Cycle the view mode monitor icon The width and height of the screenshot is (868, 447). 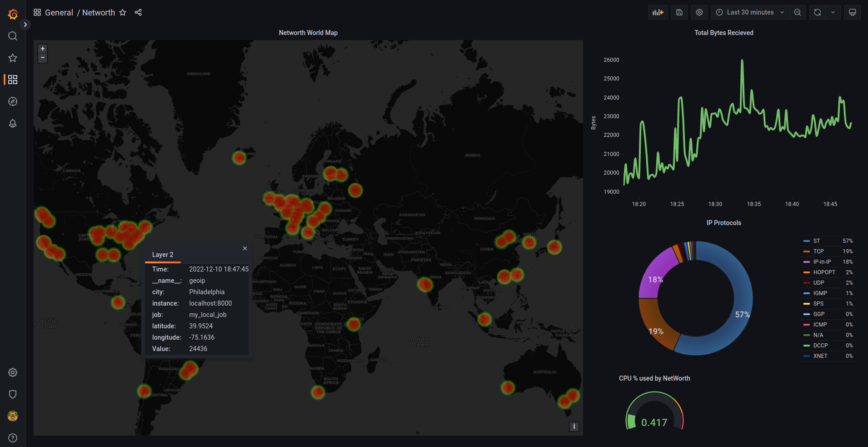click(x=853, y=12)
